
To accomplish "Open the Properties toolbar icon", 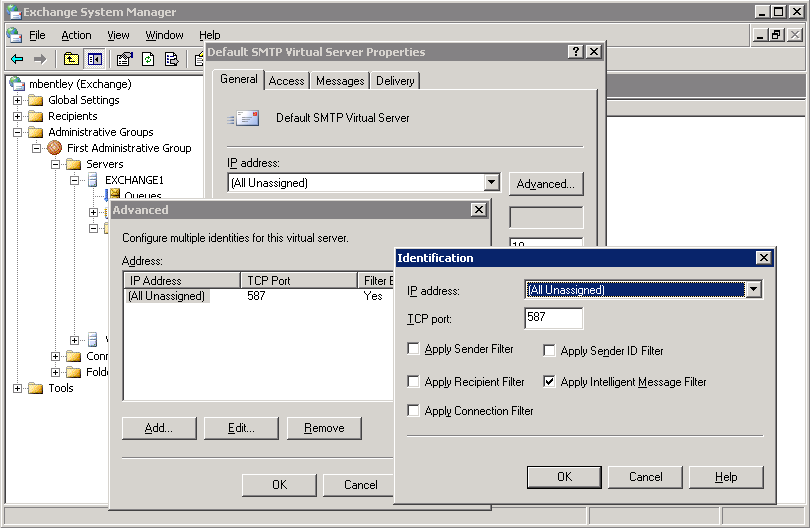I will pyautogui.click(x=124, y=59).
